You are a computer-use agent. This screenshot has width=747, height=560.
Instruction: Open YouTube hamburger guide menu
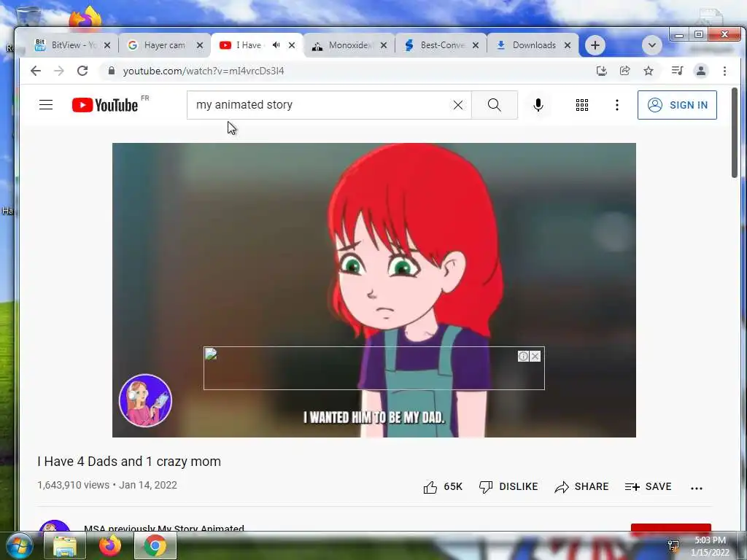46,105
